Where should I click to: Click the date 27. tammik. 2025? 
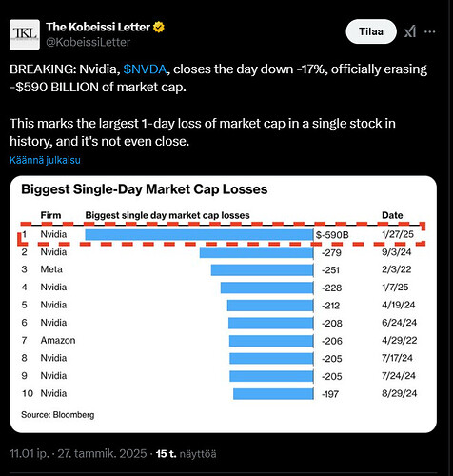click(x=102, y=454)
